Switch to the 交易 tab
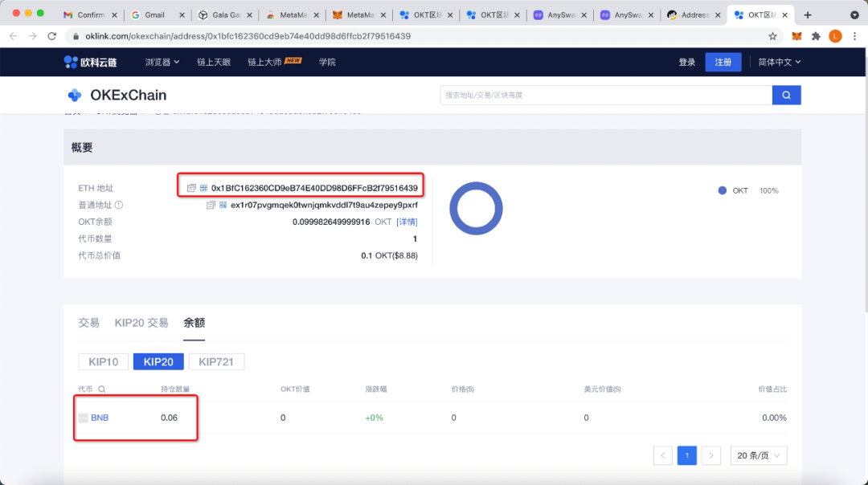868x485 pixels. 88,323
